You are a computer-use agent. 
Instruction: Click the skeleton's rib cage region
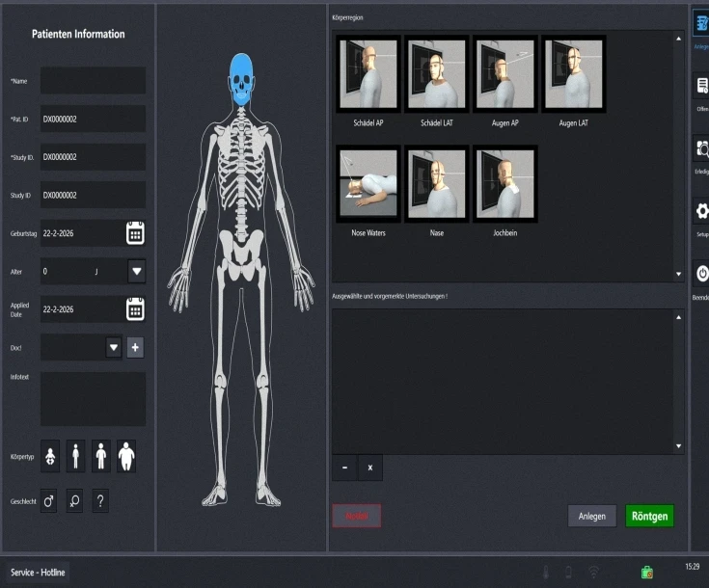tap(241, 163)
